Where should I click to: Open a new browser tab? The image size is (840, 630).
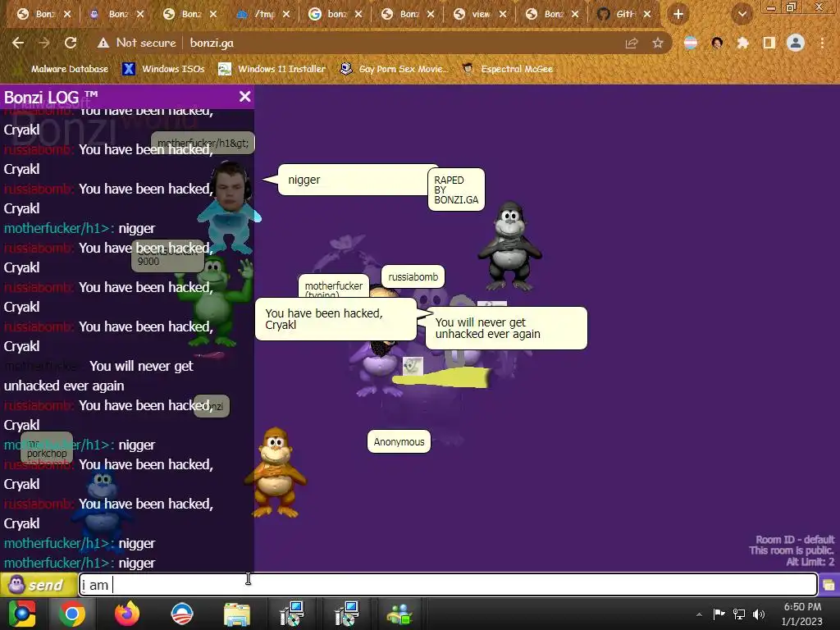click(x=678, y=15)
